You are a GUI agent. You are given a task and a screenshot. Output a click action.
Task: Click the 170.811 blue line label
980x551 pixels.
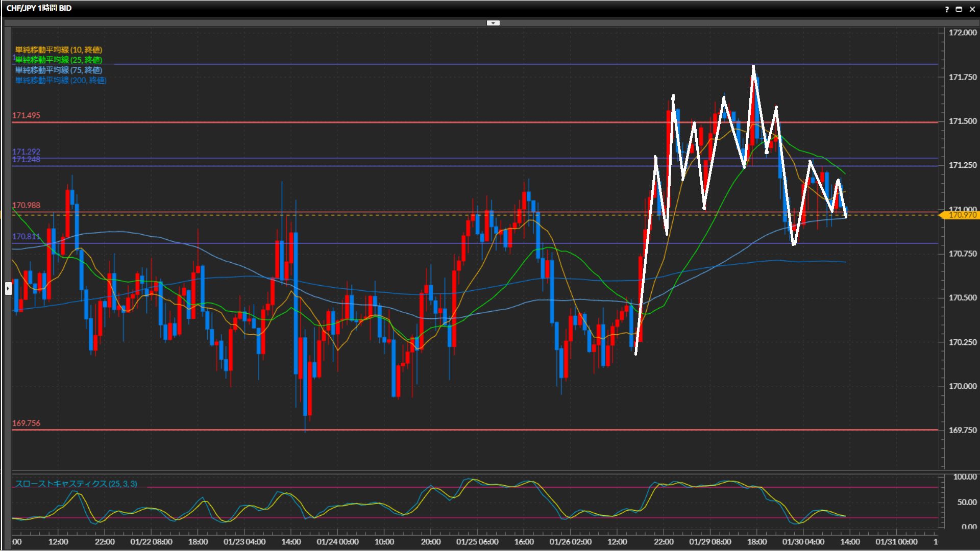[x=26, y=236]
